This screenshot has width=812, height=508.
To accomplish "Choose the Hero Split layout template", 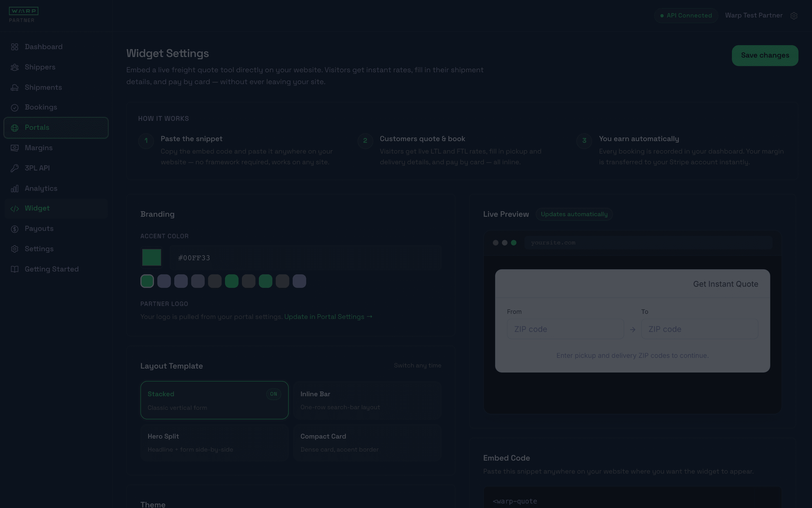I will pos(214,442).
